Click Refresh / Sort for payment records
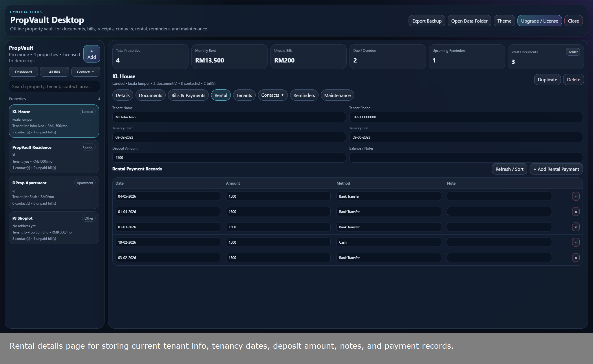Viewport: 593px width, 364px height. click(x=509, y=169)
